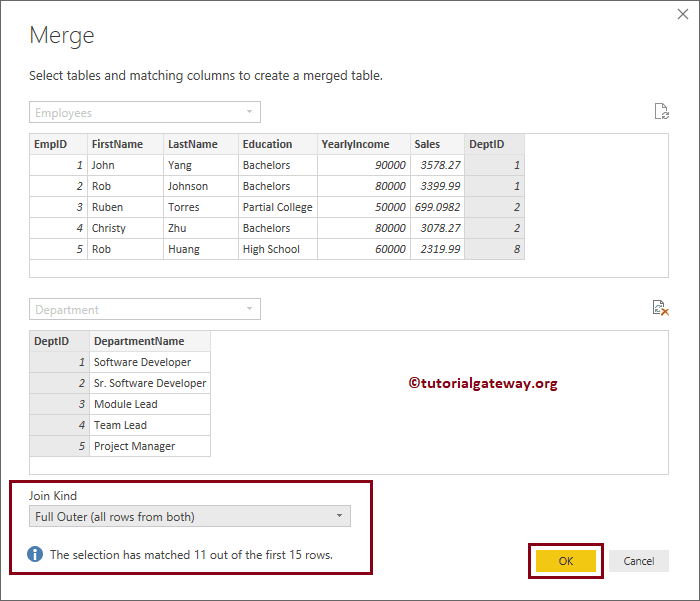This screenshot has width=700, height=601.
Task: Expand the Join Kind Full Outer dropdown
Action: (x=190, y=516)
